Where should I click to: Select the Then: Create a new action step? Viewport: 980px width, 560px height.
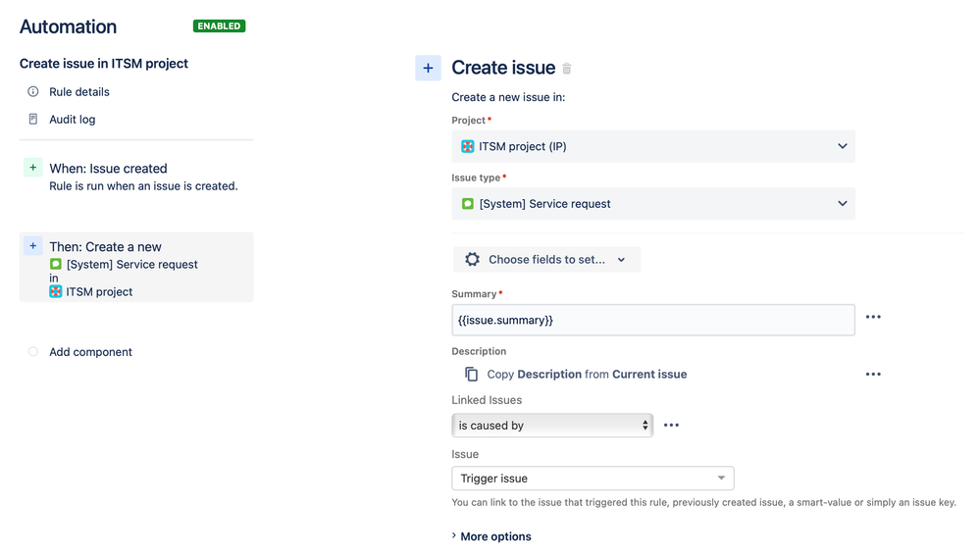136,268
